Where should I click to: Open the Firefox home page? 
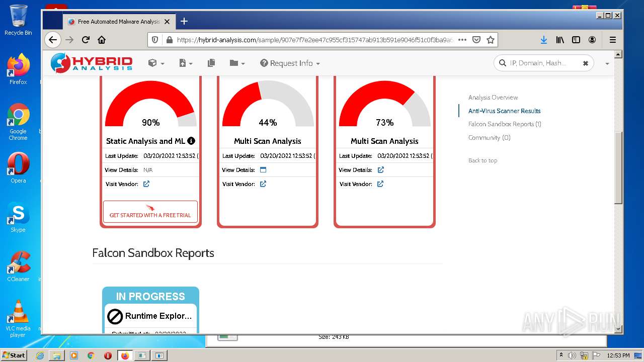point(102,40)
